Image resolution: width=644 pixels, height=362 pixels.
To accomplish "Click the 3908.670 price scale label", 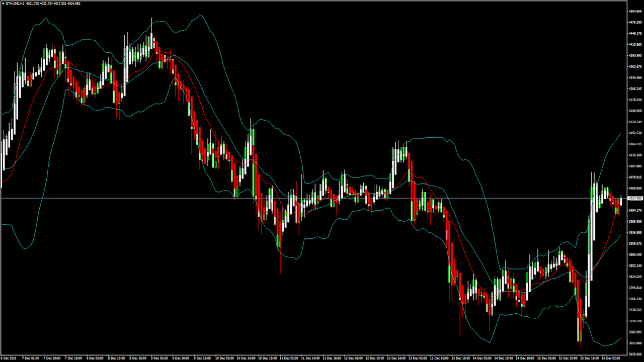I will [635, 244].
